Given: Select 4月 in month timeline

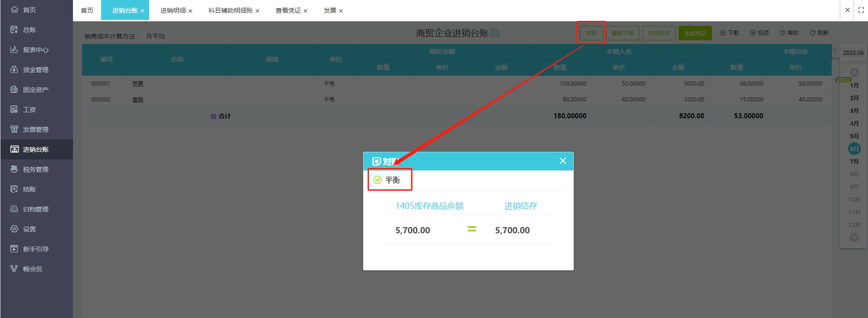Looking at the screenshot, I should [x=854, y=123].
